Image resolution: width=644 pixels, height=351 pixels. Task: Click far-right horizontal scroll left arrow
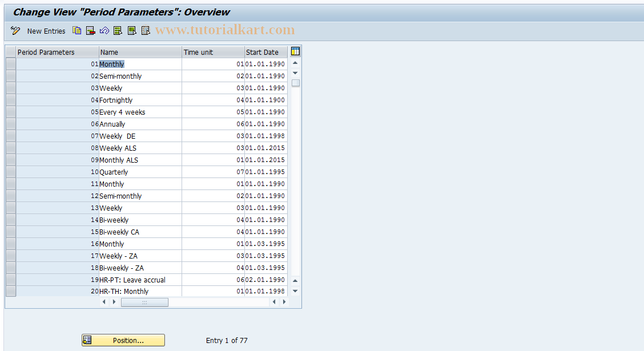pos(274,302)
